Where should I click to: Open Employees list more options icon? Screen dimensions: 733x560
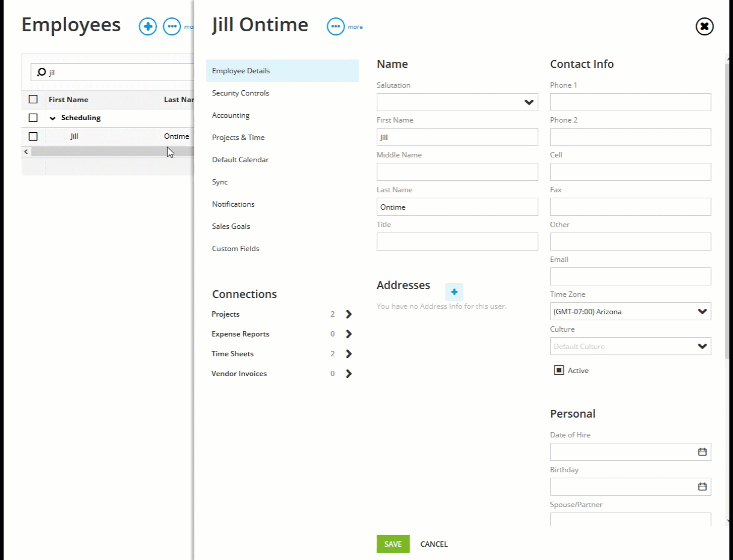pyautogui.click(x=172, y=26)
